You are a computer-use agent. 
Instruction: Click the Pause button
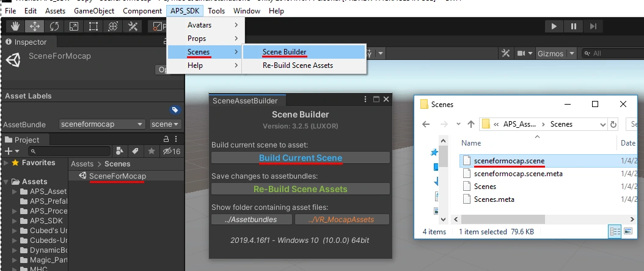point(573,26)
